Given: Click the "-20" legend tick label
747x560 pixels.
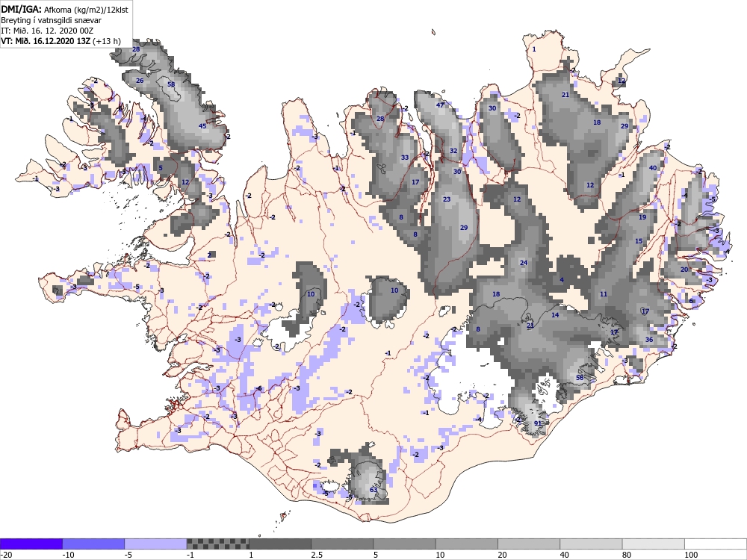Looking at the screenshot, I should click(x=6, y=555).
